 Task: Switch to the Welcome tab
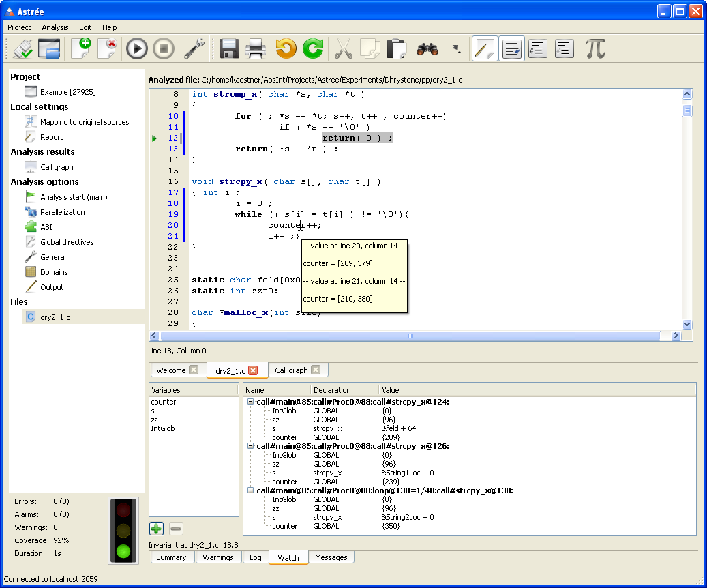coord(171,370)
